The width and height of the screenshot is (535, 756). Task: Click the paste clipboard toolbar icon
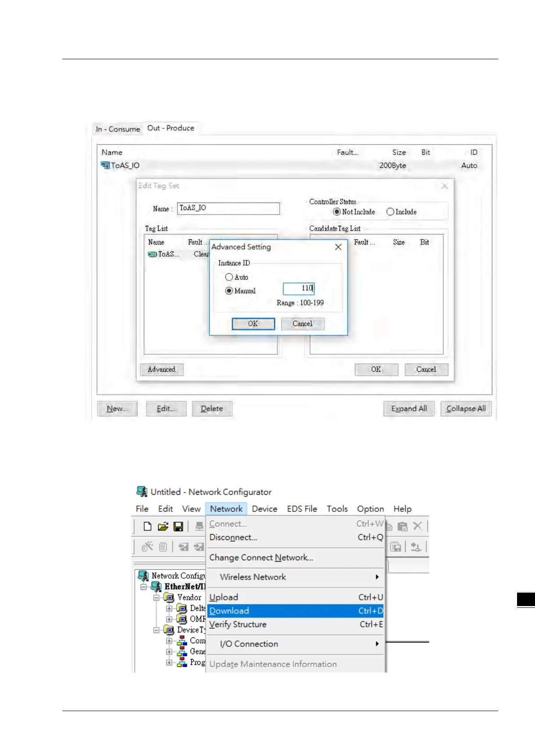[x=402, y=526]
